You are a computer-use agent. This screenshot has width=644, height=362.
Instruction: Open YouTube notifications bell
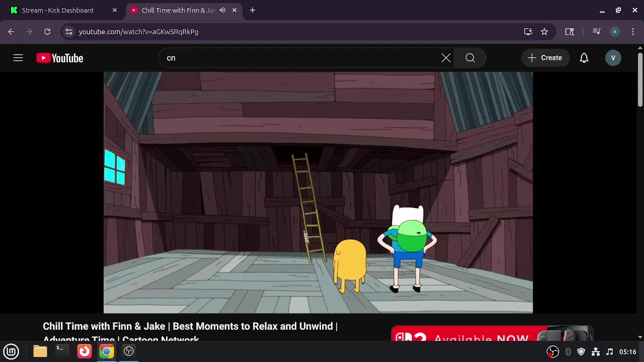pos(584,58)
